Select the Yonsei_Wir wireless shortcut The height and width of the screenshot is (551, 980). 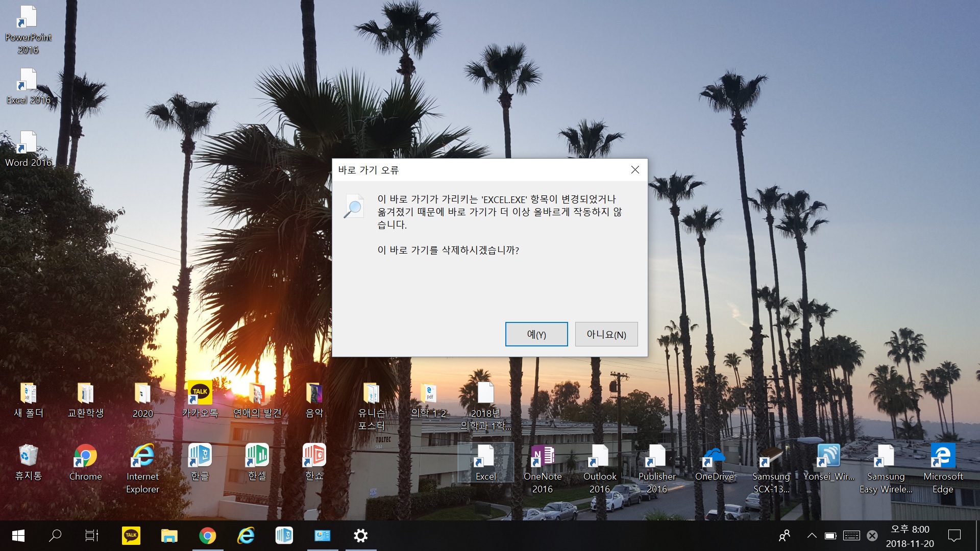point(828,463)
